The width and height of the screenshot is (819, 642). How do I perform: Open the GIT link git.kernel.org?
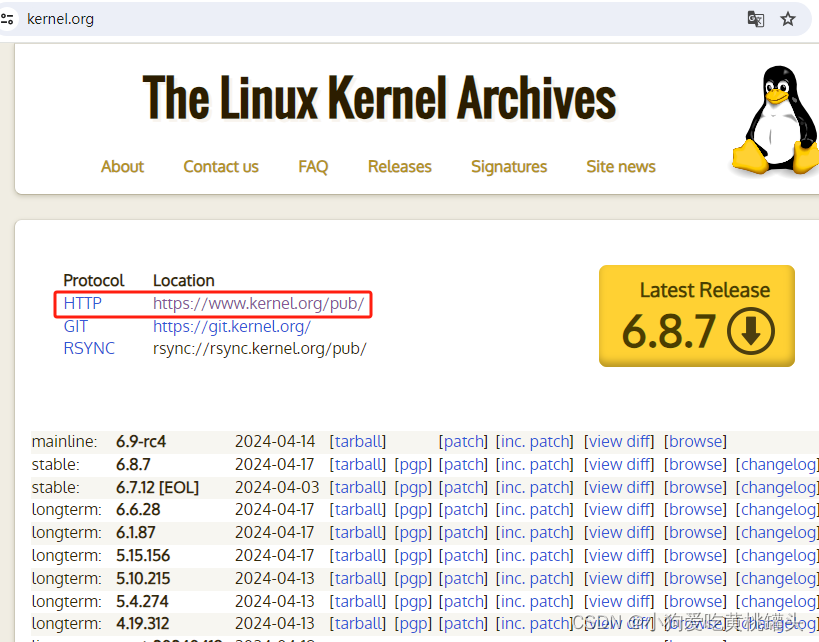(x=231, y=326)
